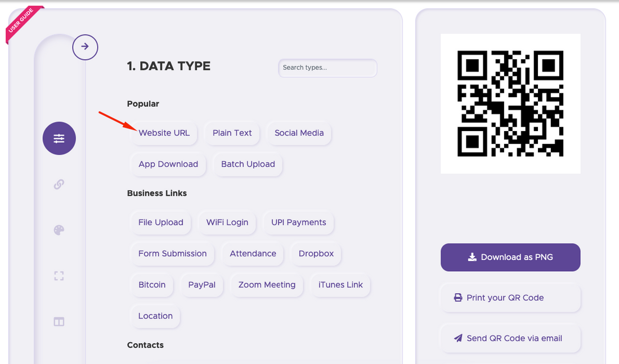Select the Website URL data type
The height and width of the screenshot is (364, 619).
pyautogui.click(x=164, y=133)
